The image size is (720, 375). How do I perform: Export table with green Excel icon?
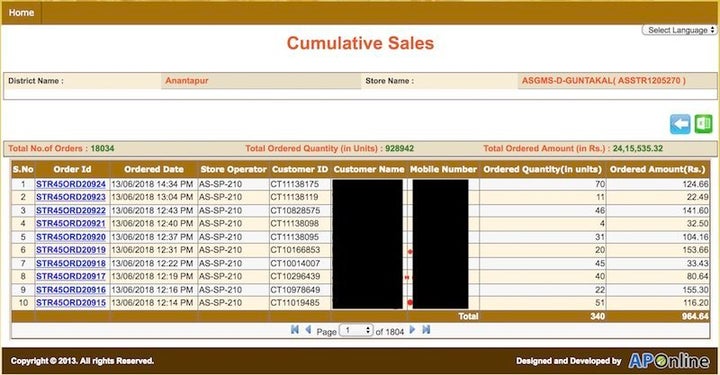pyautogui.click(x=703, y=124)
